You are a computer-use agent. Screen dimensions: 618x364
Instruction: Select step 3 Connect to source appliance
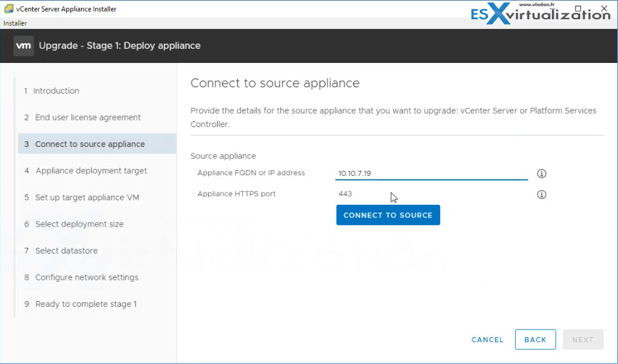coord(89,144)
